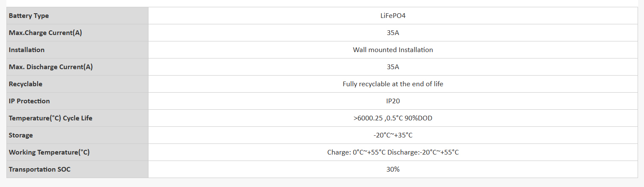Click the Charge and Discharge temperature text
Image resolution: width=644 pixels, height=187 pixels.
[x=393, y=152]
